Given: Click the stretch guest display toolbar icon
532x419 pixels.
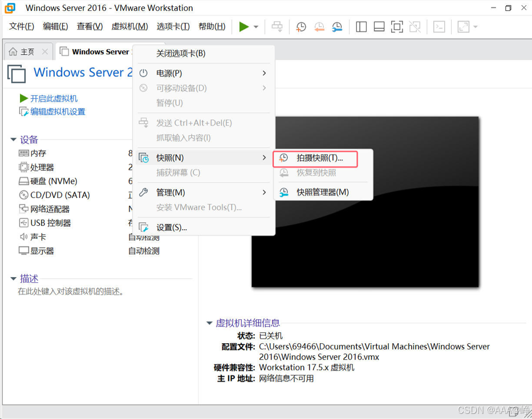Looking at the screenshot, I should (x=464, y=26).
